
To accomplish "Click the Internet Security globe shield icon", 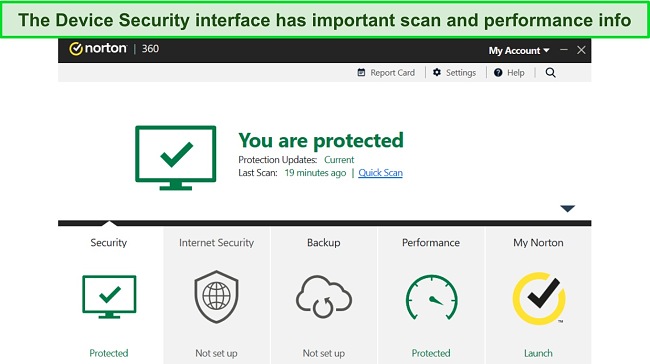I will 216,296.
